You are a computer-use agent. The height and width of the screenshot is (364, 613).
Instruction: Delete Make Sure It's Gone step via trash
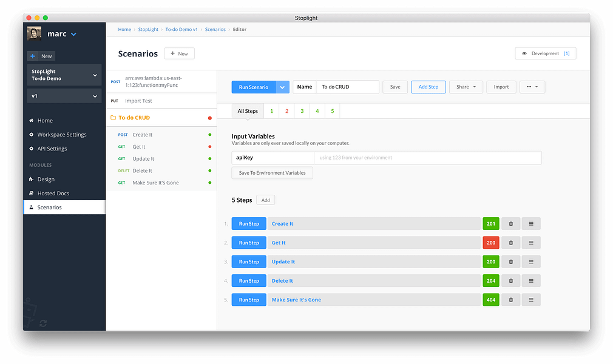coord(510,300)
